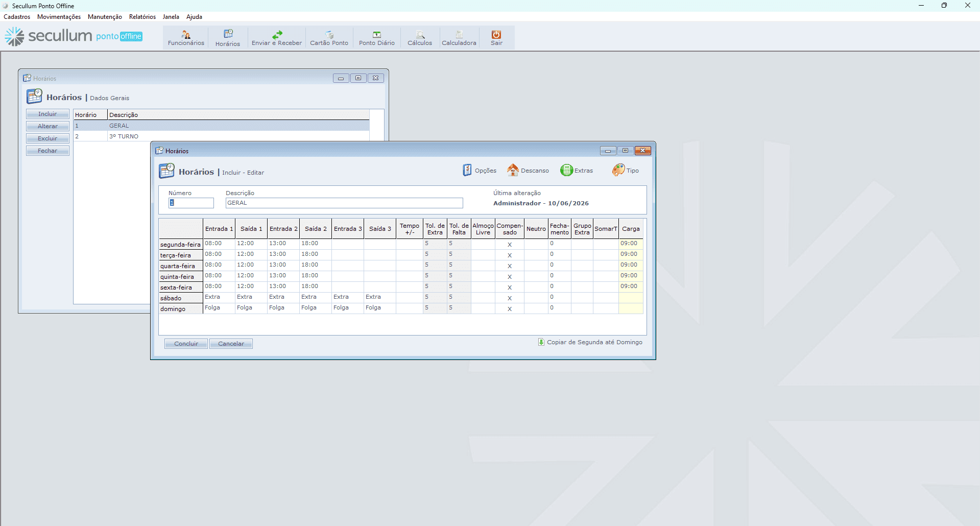The image size is (980, 526).
Task: Toggle Compensado for segunda-feira
Action: click(x=510, y=244)
